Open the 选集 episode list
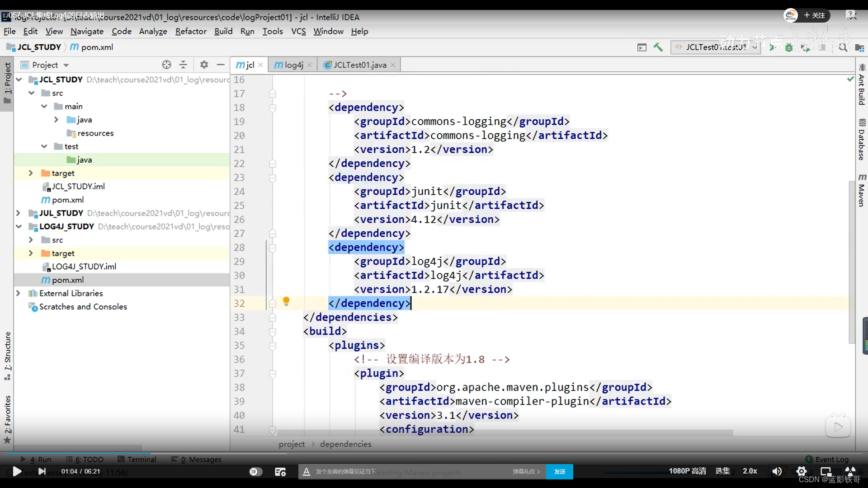Viewport: 868px width, 488px height. coord(722,471)
